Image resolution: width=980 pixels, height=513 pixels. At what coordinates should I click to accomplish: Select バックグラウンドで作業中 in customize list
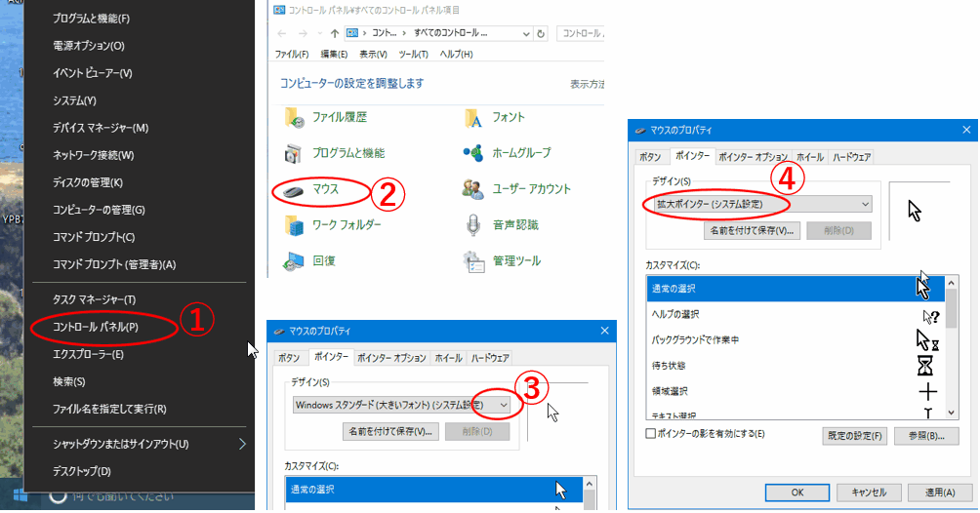click(796, 340)
